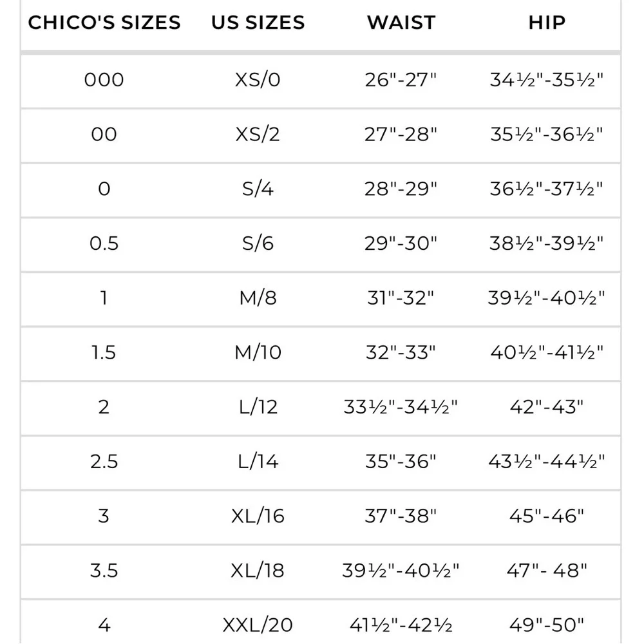
Task: Select the 43½"-44½" hip measurement
Action: click(547, 462)
